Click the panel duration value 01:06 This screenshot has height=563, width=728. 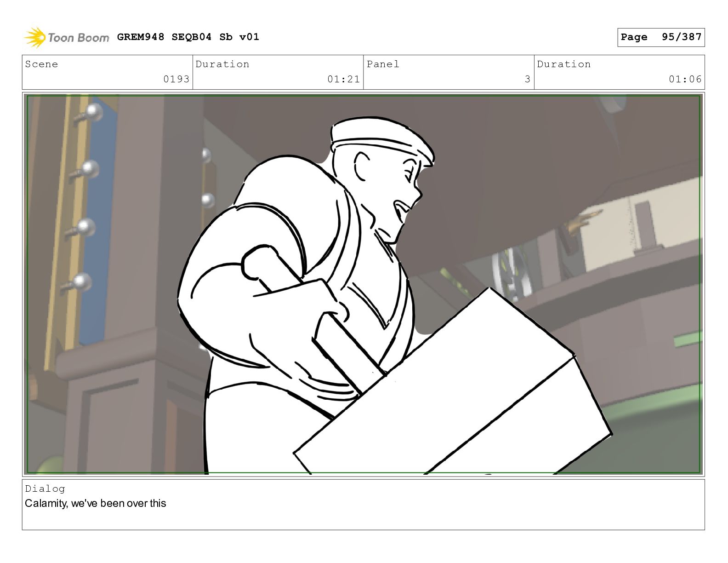tap(685, 79)
